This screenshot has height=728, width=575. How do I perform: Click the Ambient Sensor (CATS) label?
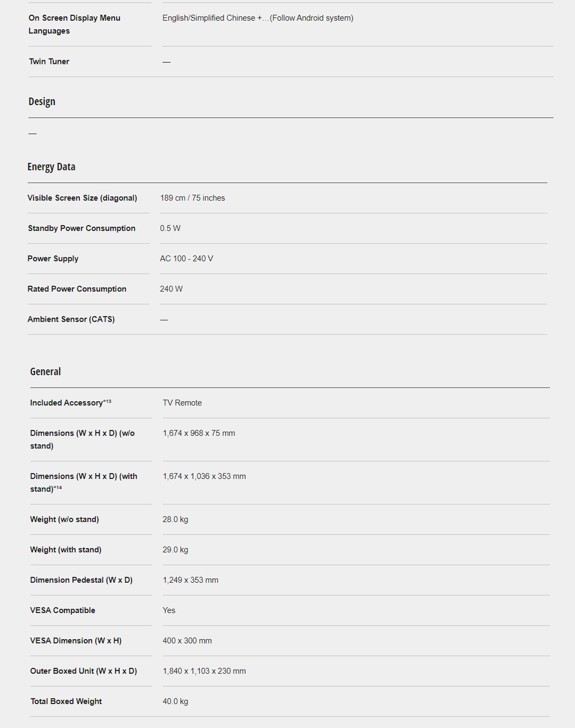point(71,319)
